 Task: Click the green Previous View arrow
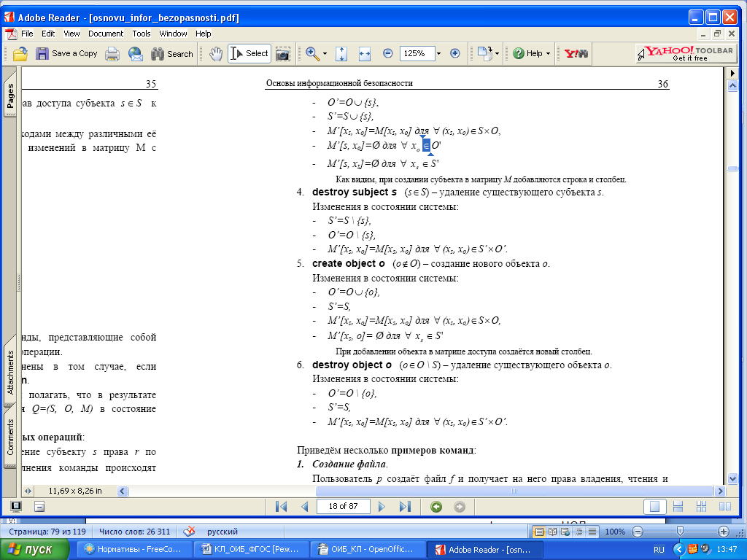click(x=436, y=507)
